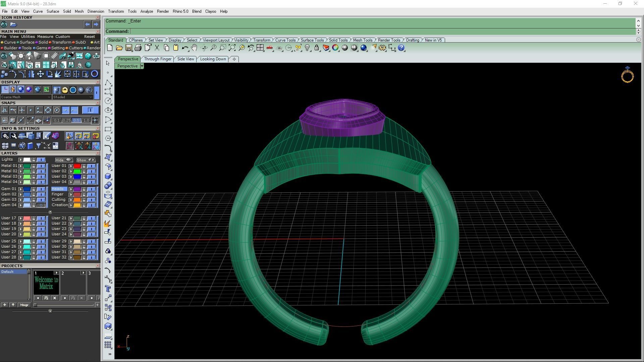
Task: Open the Shaded display mode dropdown
Action: (x=72, y=97)
